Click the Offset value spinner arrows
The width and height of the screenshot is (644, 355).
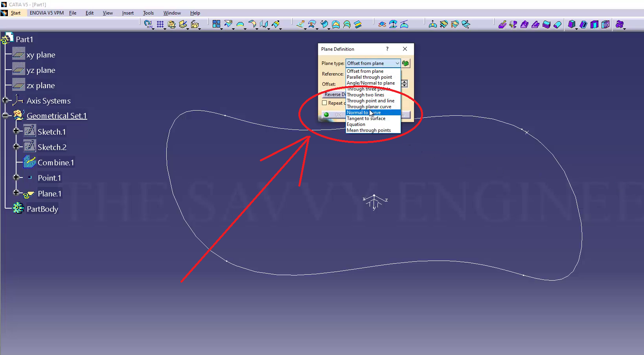pyautogui.click(x=404, y=84)
